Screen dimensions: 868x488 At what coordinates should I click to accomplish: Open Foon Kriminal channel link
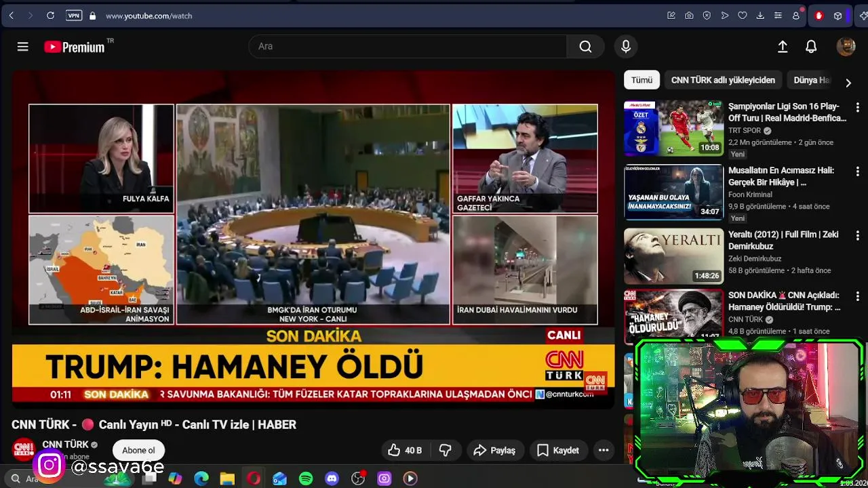750,195
